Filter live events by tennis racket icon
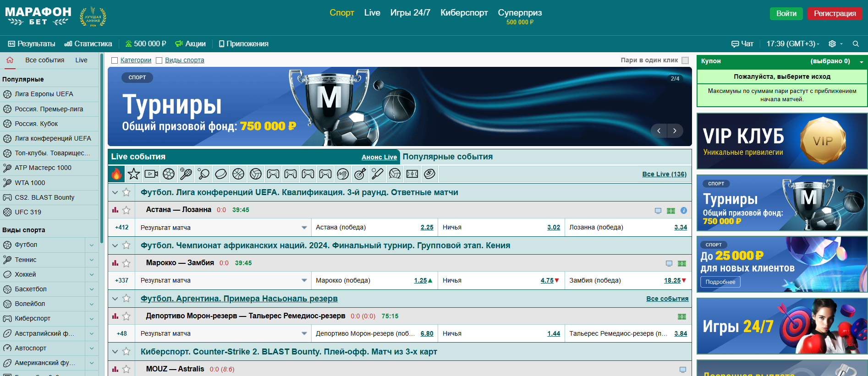The width and height of the screenshot is (868, 376). click(186, 174)
